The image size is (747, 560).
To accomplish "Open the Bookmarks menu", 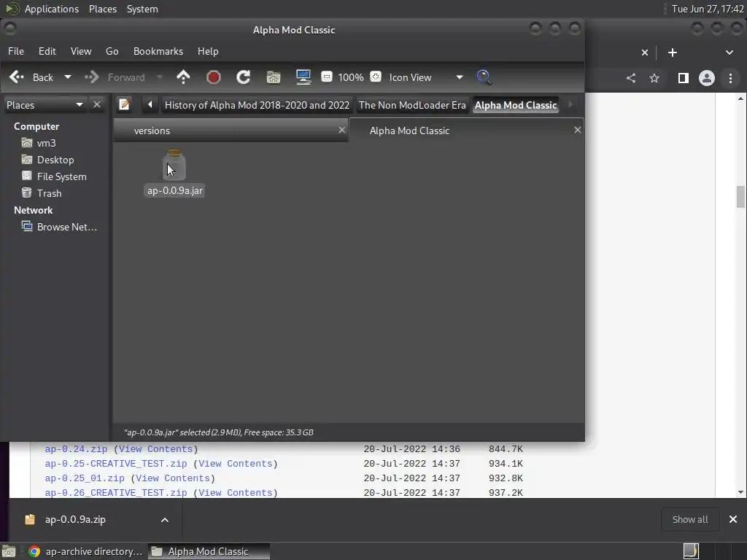I will tap(158, 51).
